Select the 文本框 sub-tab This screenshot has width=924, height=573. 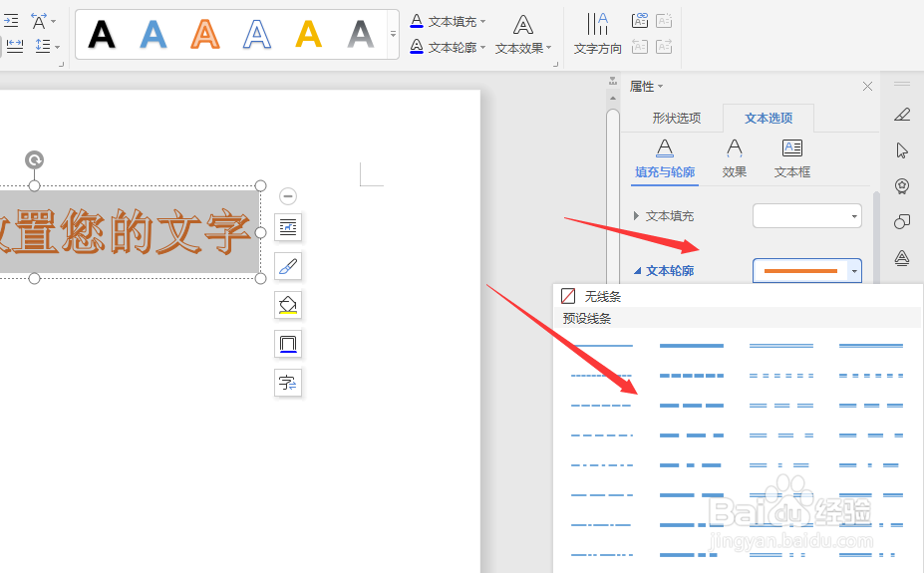pyautogui.click(x=792, y=159)
